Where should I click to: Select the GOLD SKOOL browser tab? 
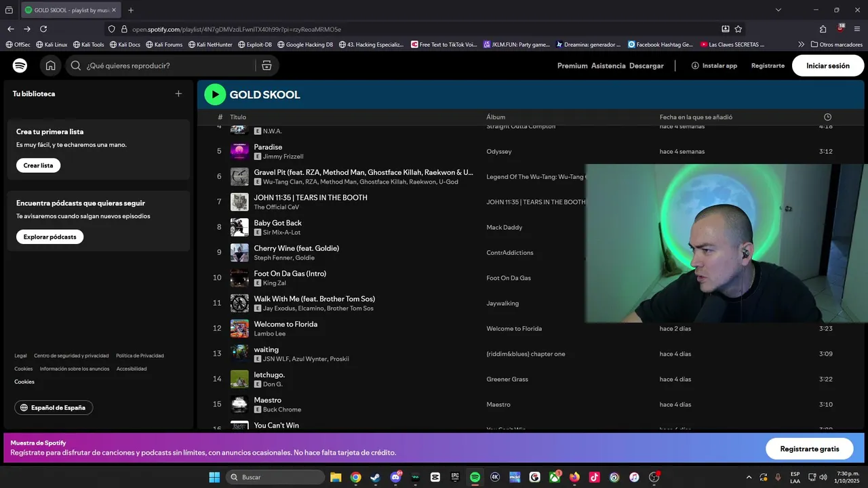click(71, 10)
